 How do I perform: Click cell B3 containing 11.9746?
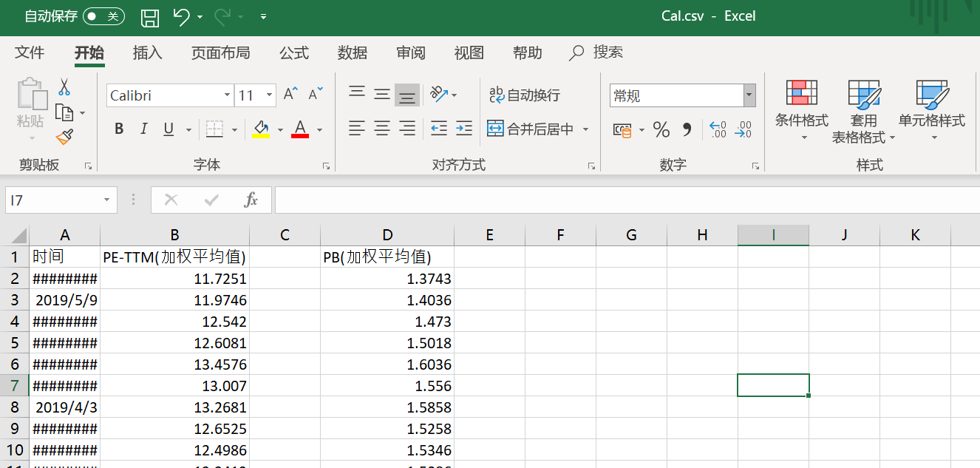tap(174, 299)
